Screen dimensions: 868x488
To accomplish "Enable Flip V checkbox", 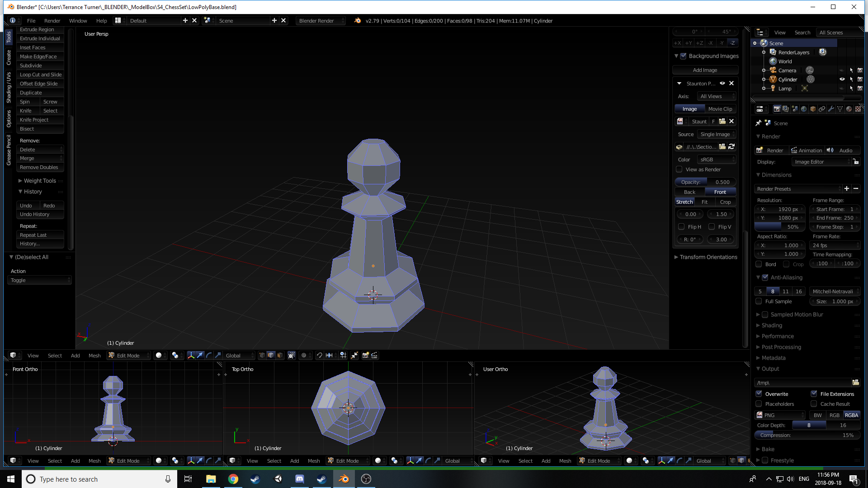I will (712, 227).
